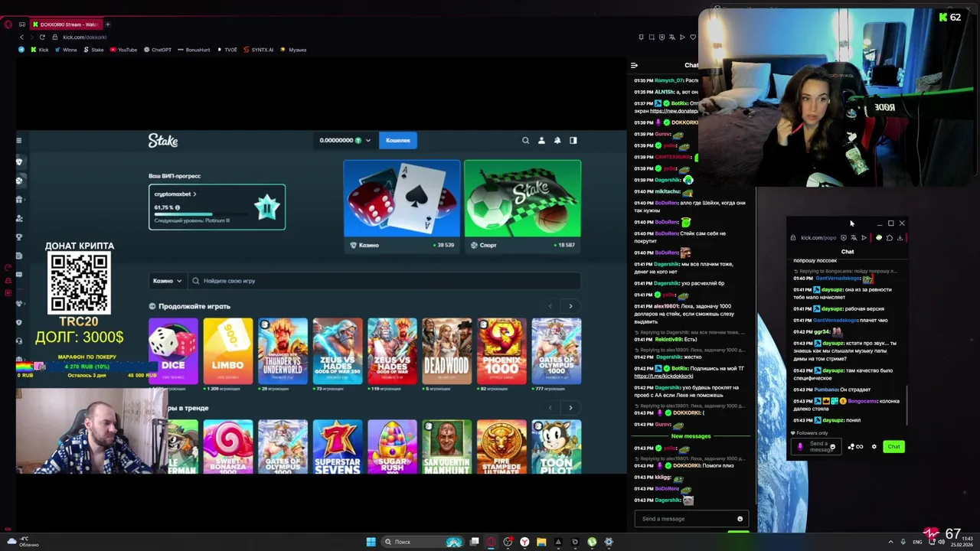Click the Opera logo menu
Screen dimensions: 980x551
(8, 24)
